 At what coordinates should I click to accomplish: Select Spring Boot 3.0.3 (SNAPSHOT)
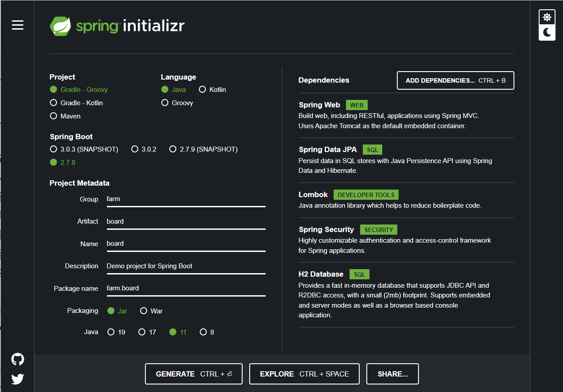point(84,149)
